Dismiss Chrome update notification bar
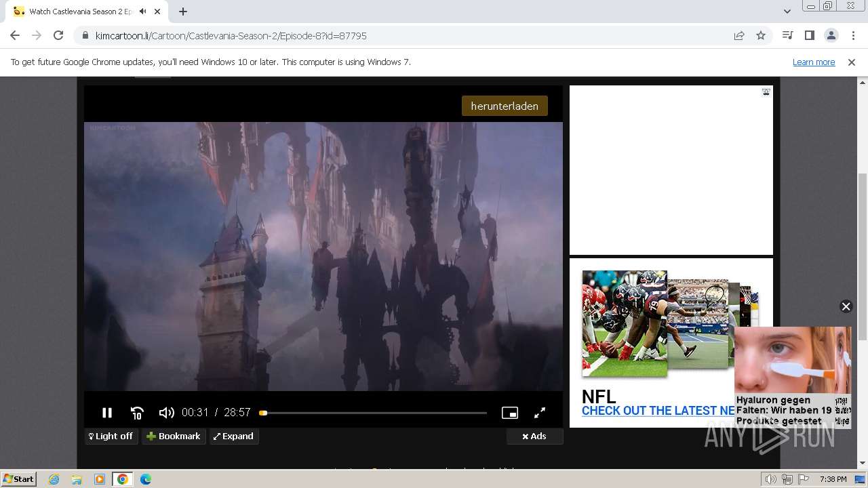Viewport: 868px width, 488px height. coord(852,62)
